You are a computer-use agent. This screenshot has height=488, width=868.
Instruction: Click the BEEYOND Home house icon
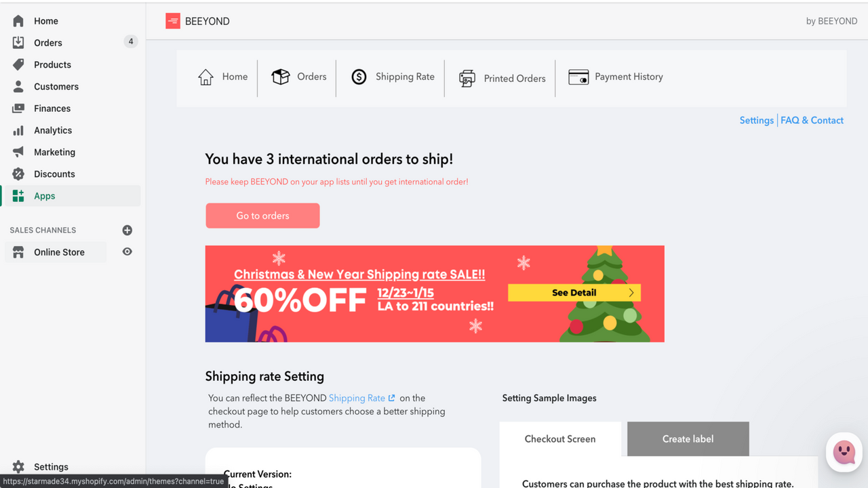206,77
